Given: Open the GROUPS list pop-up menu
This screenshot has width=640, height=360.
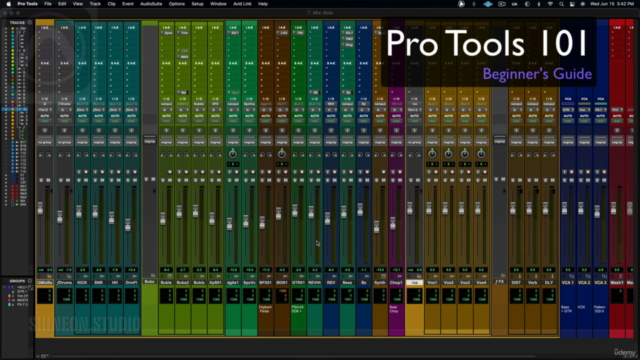Looking at the screenshot, I should 29,281.
